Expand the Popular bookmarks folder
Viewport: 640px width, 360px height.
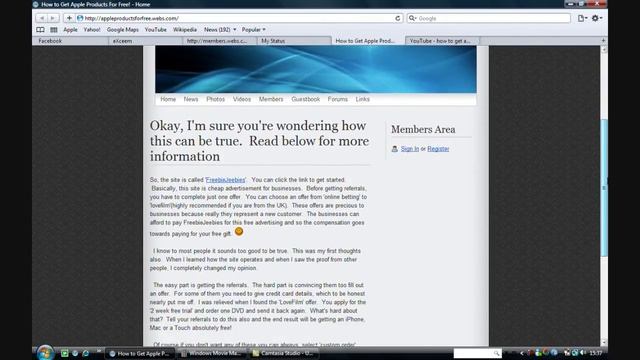253,30
